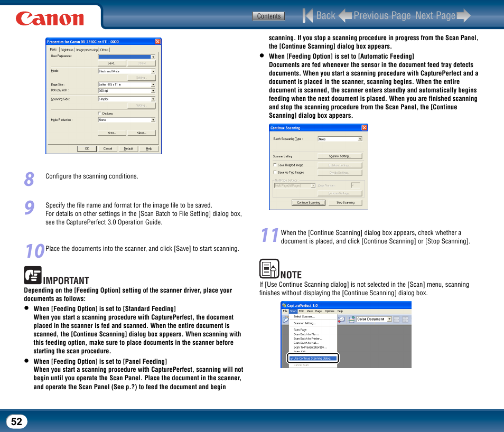
Task: Click the Page Number input field
Action: coord(356,185)
